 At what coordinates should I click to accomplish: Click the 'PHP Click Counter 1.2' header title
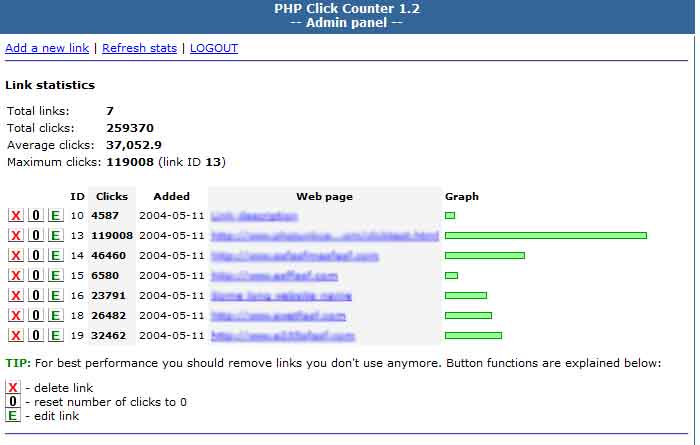(x=347, y=8)
